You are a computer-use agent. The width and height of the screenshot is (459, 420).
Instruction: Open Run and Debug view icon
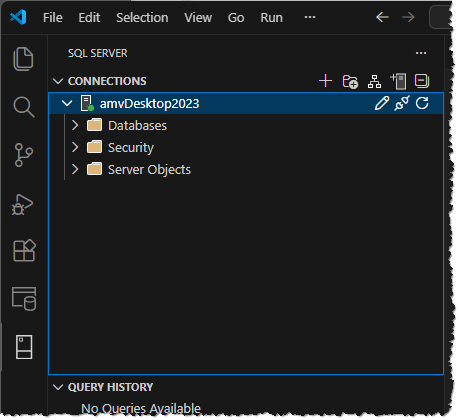[x=23, y=204]
